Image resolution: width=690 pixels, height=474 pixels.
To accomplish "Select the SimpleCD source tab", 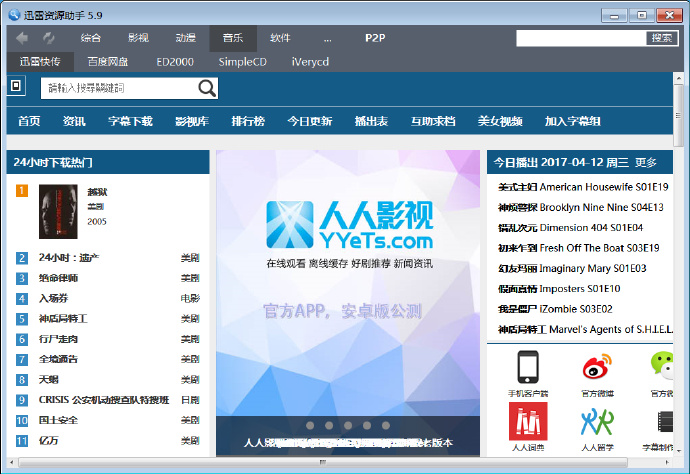I will (242, 62).
